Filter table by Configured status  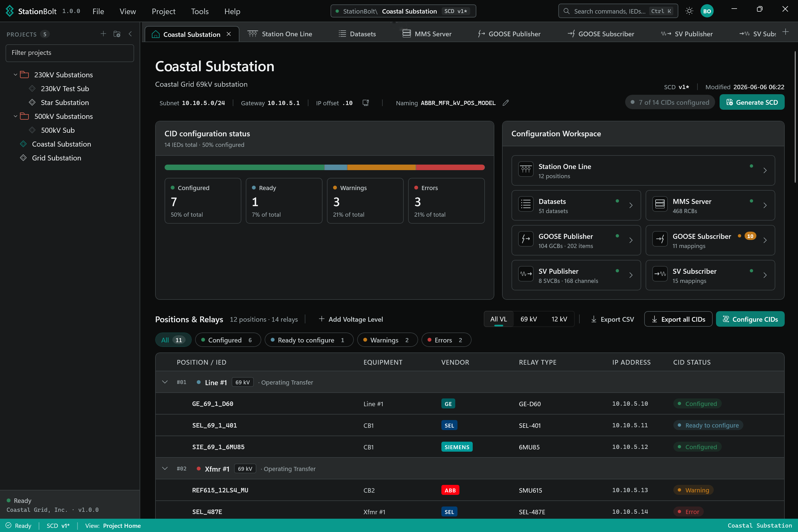(228, 340)
